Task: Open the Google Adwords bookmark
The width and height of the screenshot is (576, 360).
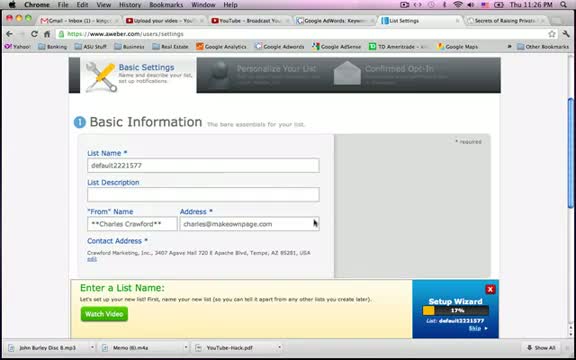Action: 280,47
